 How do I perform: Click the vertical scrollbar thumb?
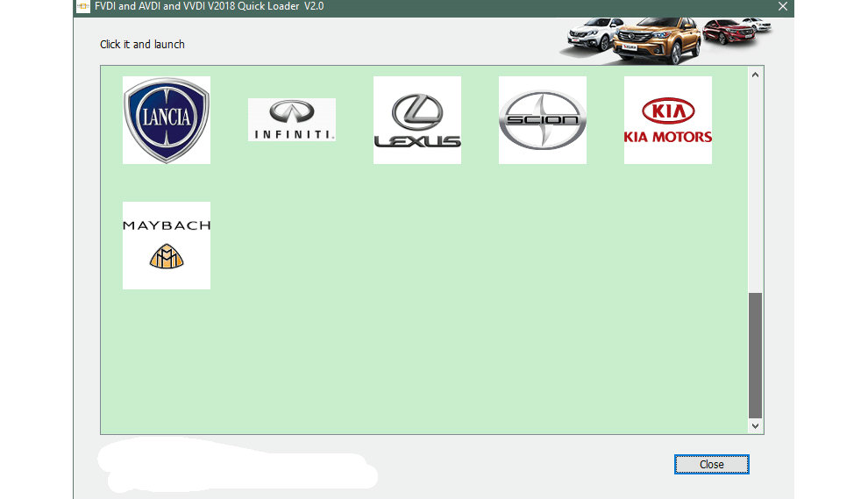point(755,355)
